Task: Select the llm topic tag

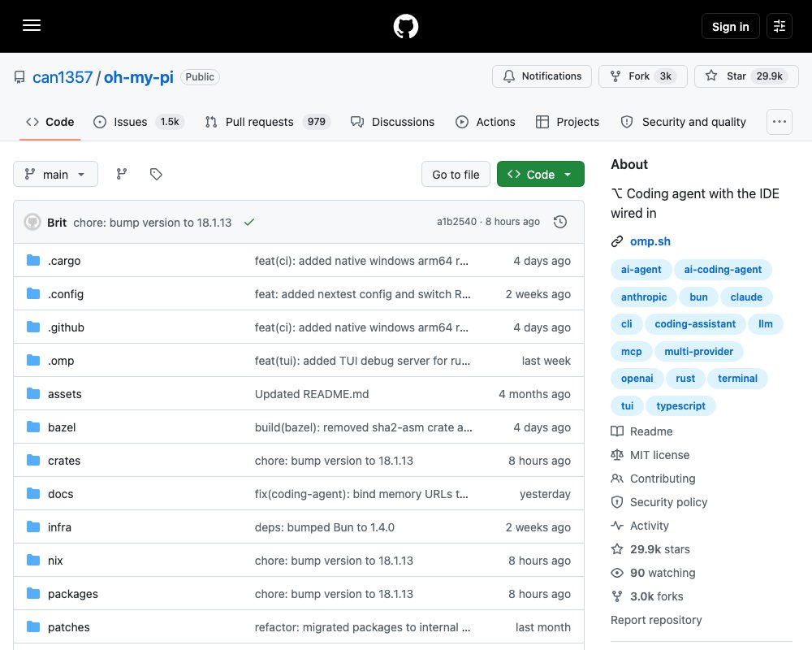Action: point(766,324)
